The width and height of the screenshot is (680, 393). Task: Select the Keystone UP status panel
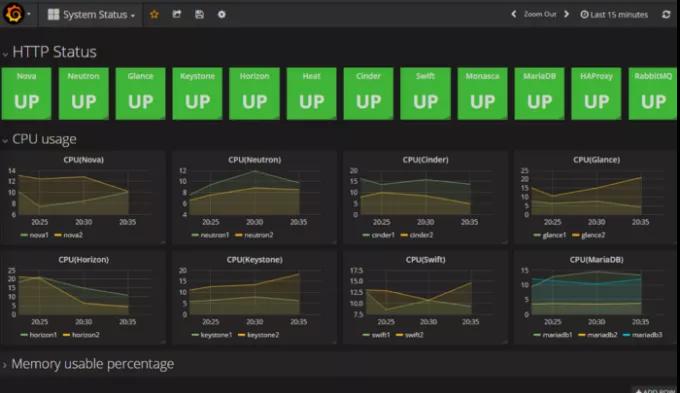(197, 93)
